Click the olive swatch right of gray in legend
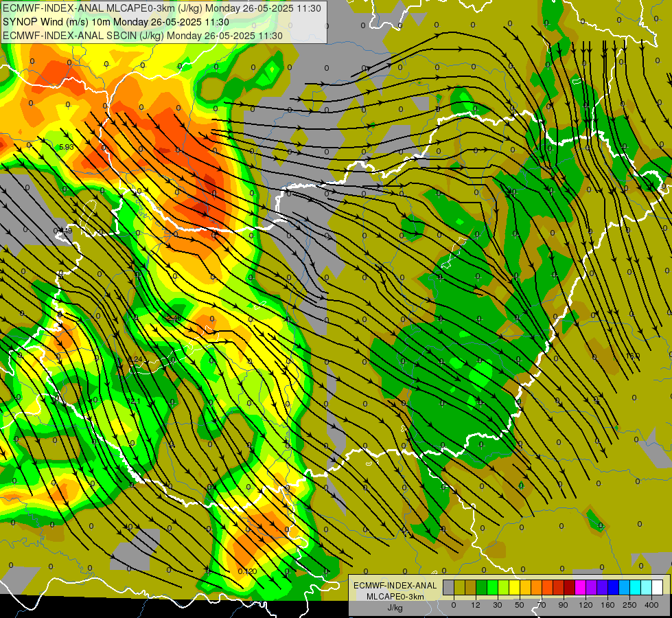The image size is (672, 618). point(459,588)
